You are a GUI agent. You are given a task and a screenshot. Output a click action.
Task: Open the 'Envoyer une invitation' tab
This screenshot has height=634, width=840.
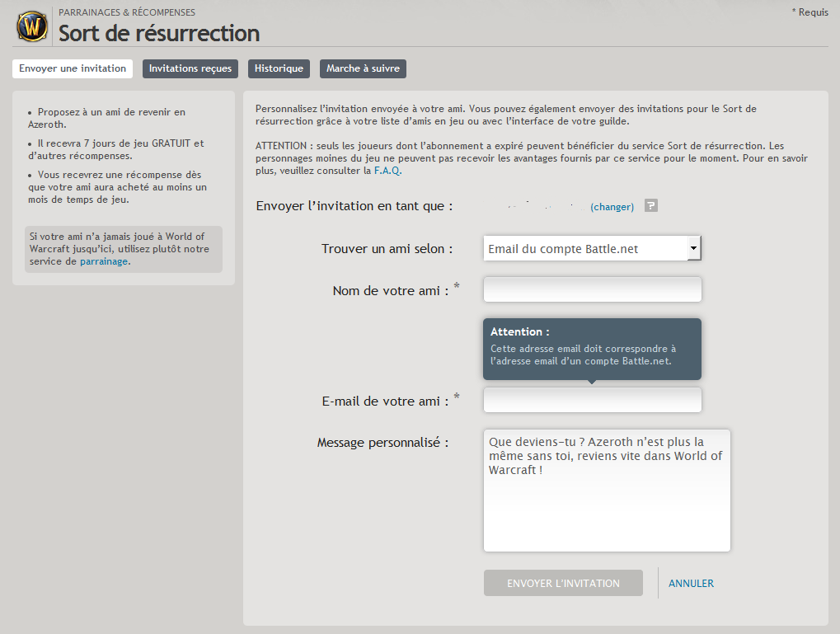(x=73, y=68)
